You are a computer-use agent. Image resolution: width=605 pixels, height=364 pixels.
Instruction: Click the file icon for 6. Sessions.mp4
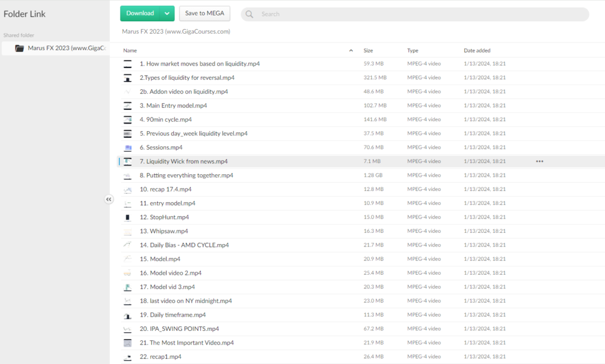coord(128,148)
